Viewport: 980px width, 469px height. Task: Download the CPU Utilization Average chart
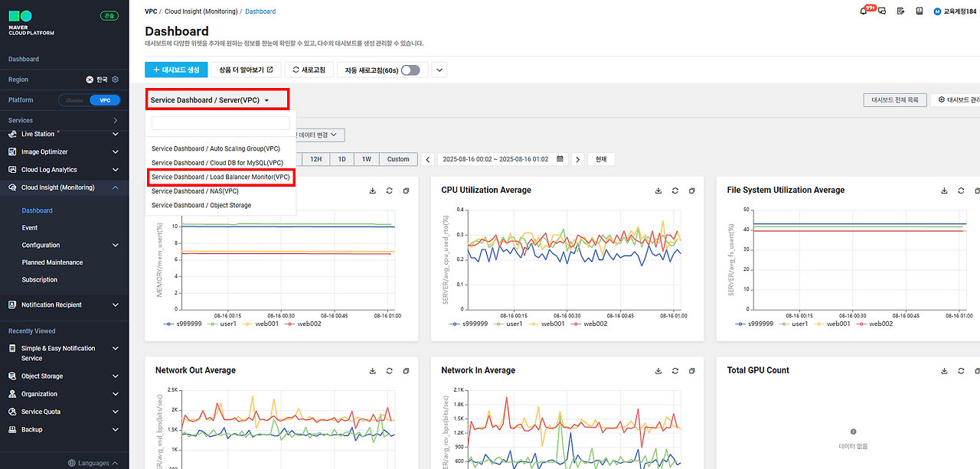point(658,191)
